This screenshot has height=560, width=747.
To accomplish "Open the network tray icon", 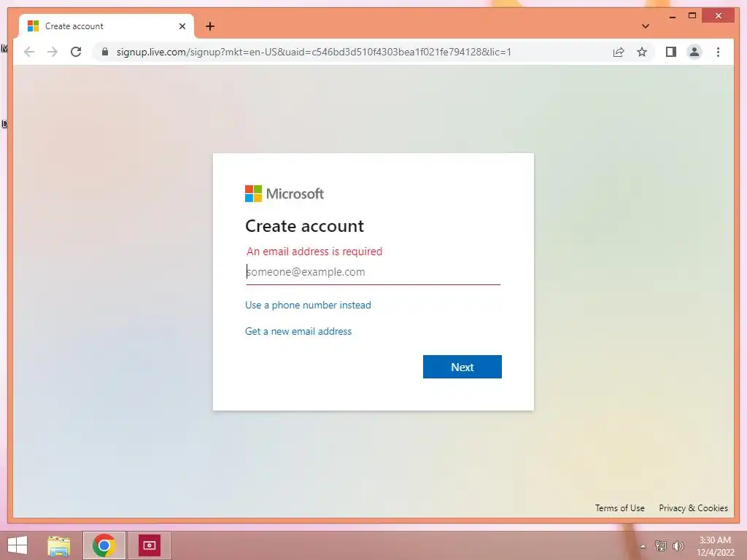I will (660, 545).
